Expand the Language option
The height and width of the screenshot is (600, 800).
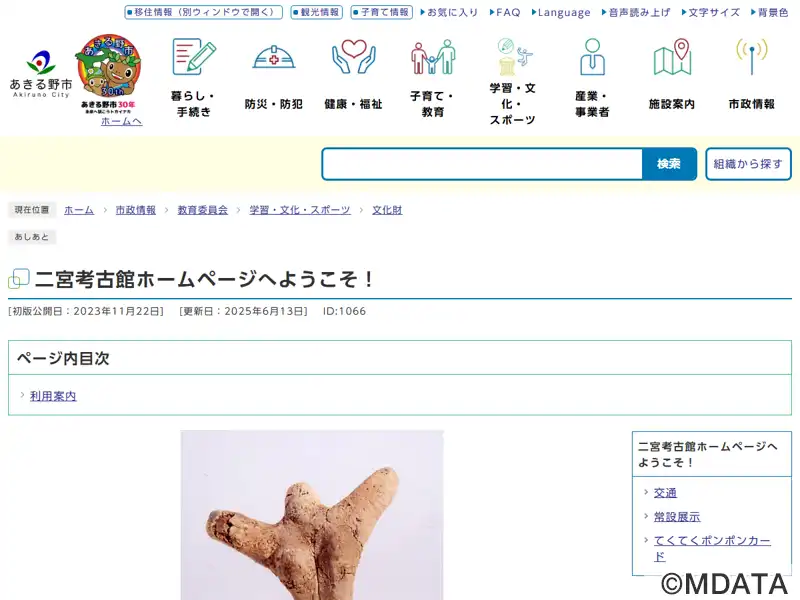[560, 12]
